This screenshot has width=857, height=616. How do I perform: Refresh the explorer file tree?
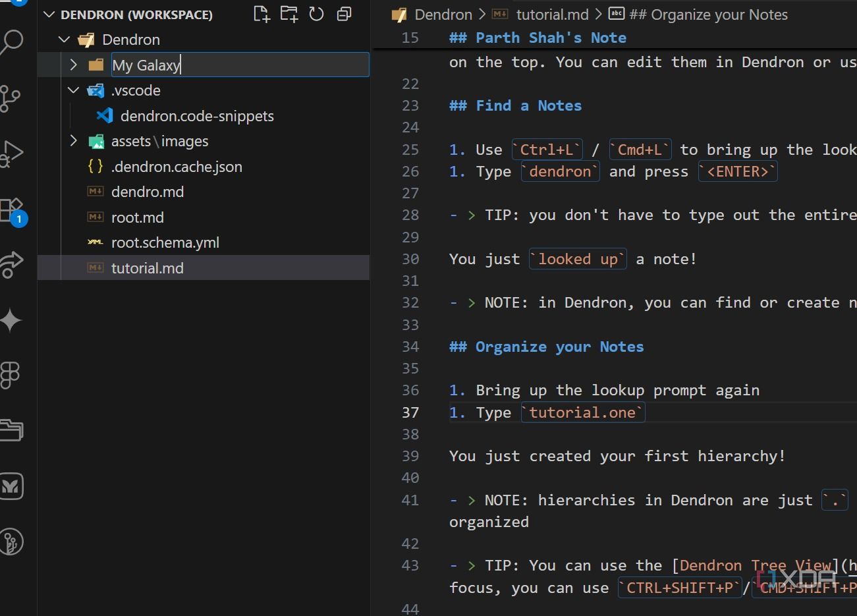point(316,14)
